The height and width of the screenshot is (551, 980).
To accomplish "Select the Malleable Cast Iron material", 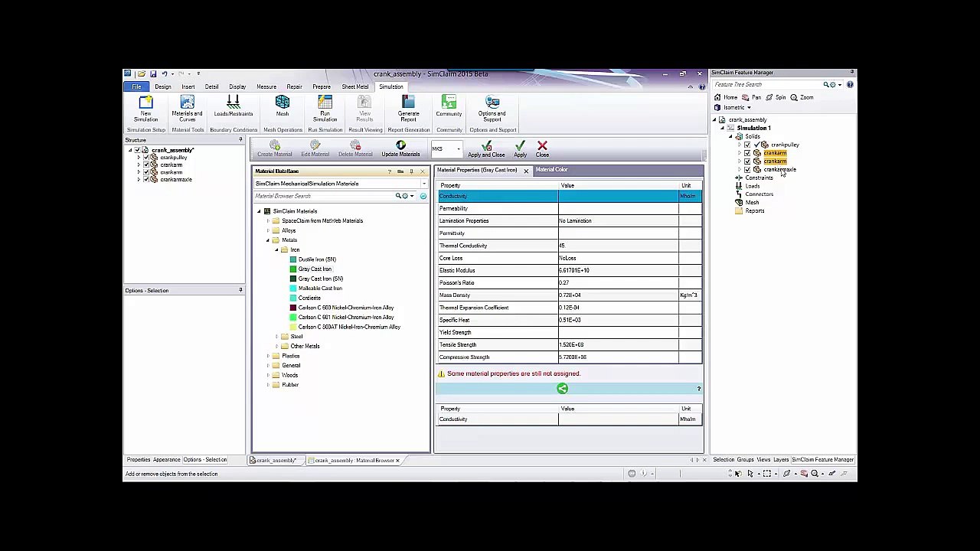I will (x=320, y=289).
